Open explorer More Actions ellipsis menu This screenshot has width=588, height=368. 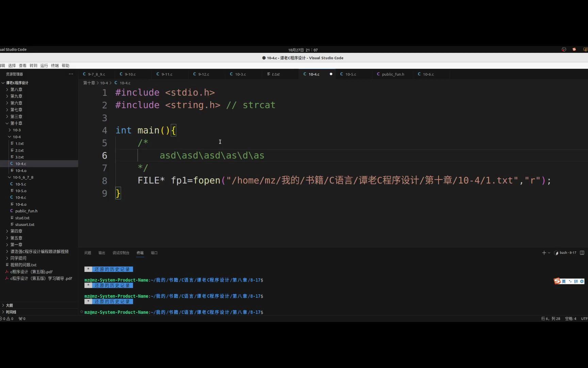[71, 74]
